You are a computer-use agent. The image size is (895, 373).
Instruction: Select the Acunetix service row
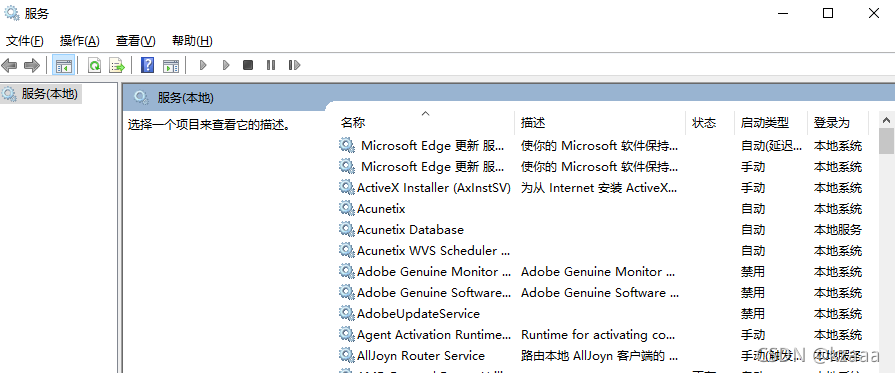pos(602,208)
